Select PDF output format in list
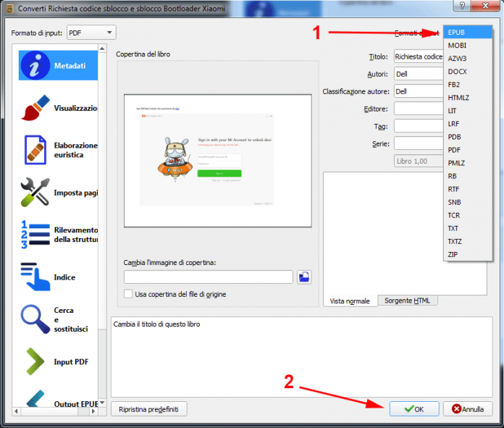Viewport: 504px width, 428px height. point(468,150)
